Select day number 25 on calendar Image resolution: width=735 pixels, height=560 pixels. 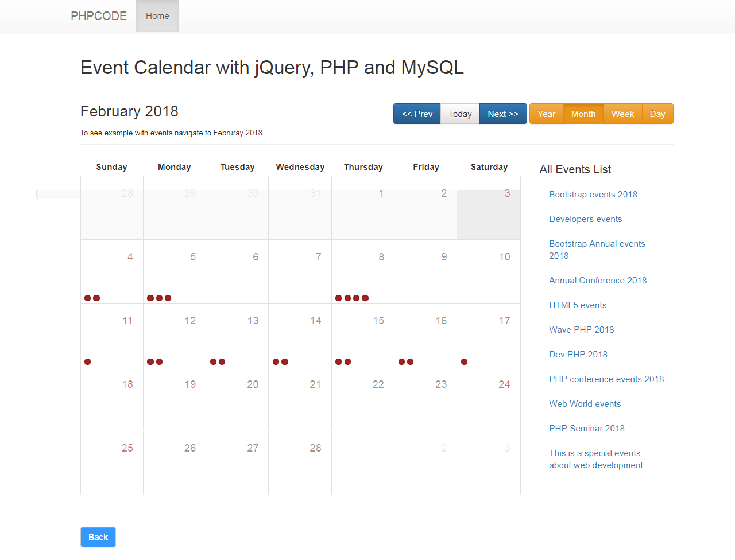coord(127,448)
